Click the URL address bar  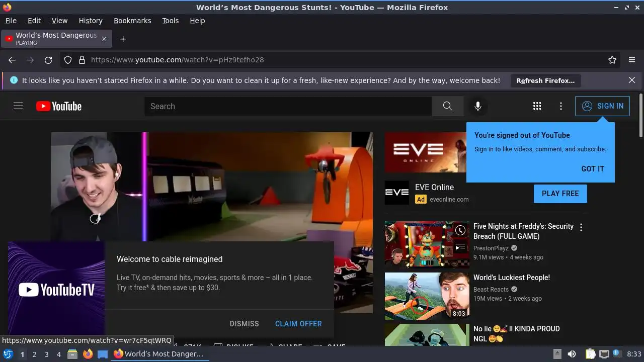(x=340, y=60)
